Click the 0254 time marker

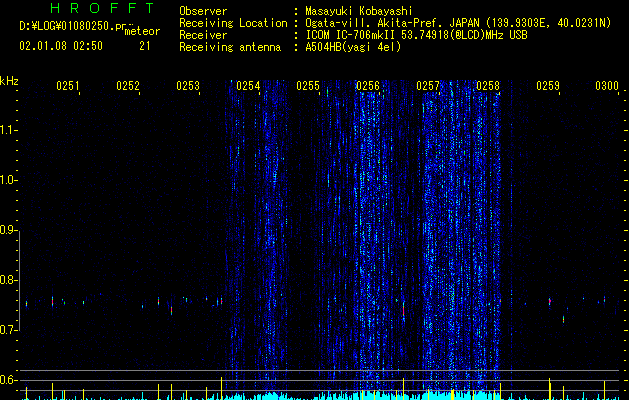(x=248, y=85)
